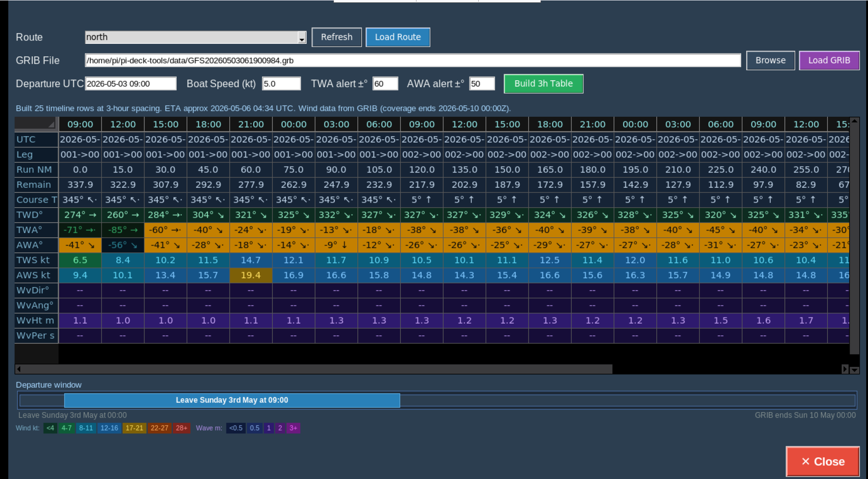
Task: Click the departure window slider bar
Action: pos(232,400)
